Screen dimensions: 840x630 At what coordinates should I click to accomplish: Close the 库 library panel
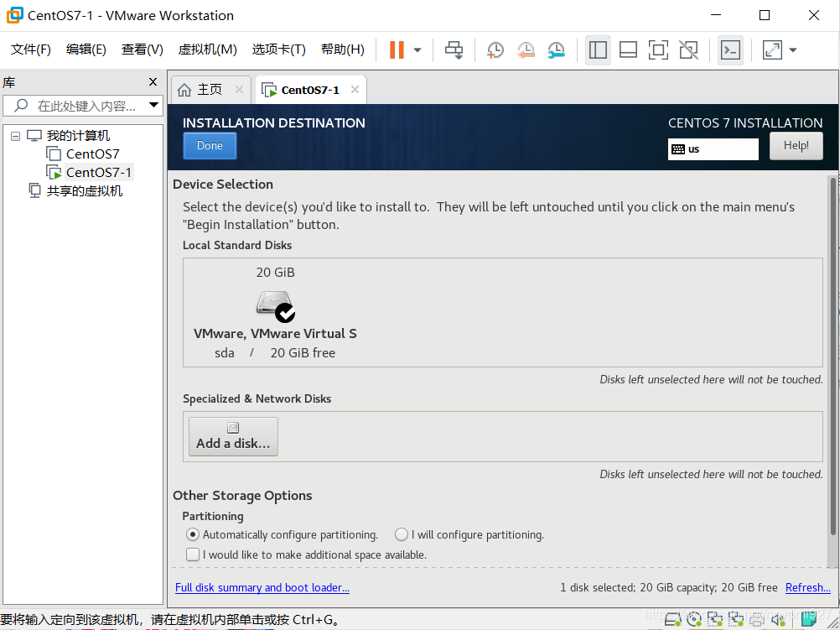tap(153, 82)
